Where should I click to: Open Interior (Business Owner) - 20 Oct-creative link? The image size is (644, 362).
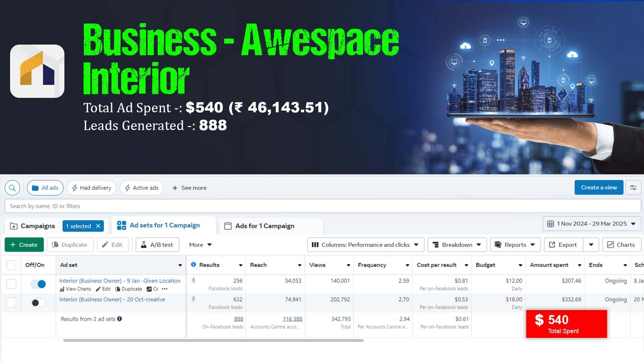112,300
